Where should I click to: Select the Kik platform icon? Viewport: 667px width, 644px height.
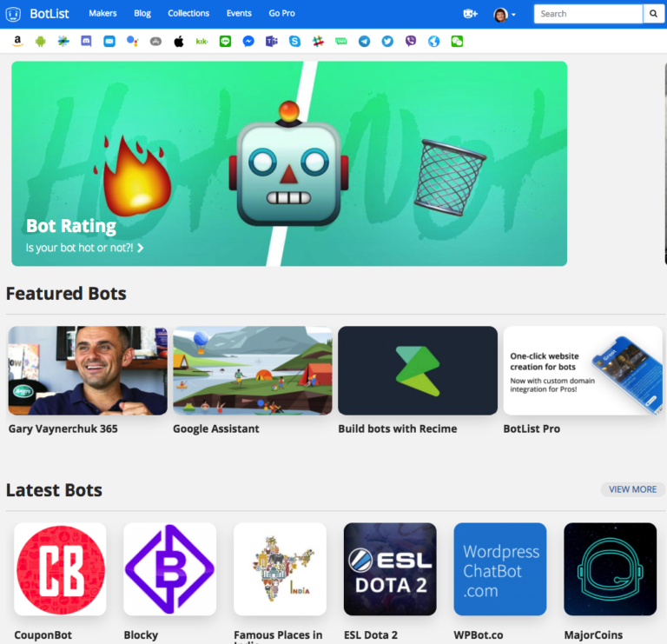coord(201,42)
